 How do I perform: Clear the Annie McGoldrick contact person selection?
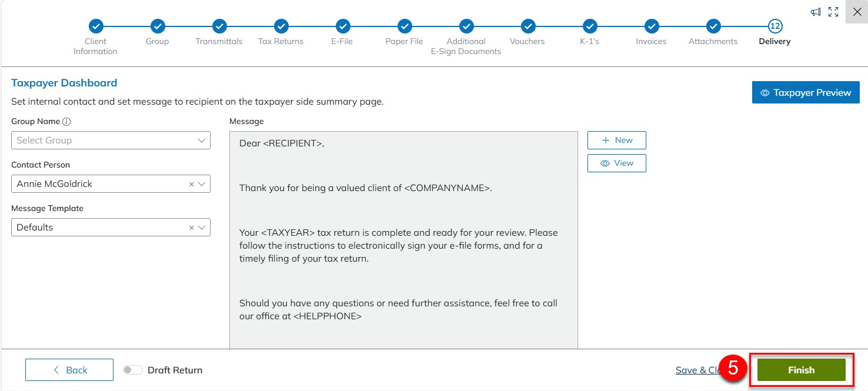pos(191,184)
